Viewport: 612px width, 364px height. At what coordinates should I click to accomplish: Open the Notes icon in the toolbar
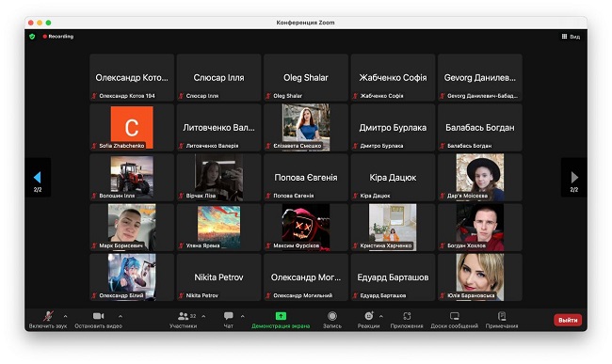tap(502, 316)
